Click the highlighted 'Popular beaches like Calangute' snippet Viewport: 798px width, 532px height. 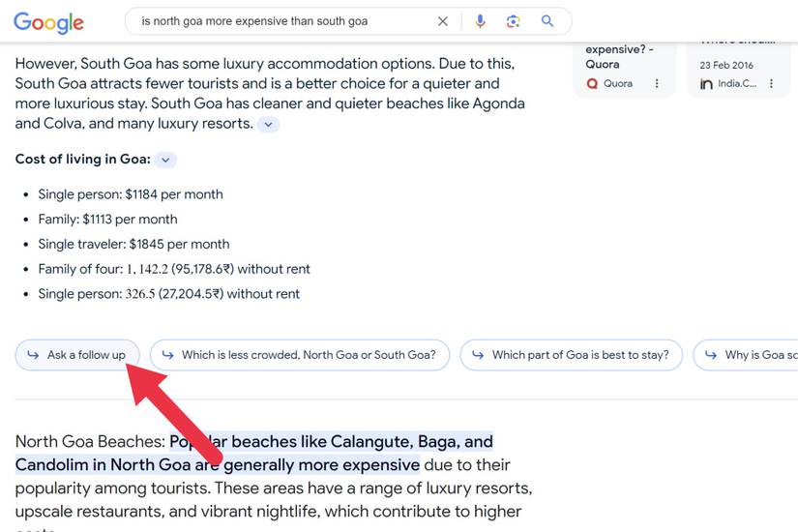(254, 453)
